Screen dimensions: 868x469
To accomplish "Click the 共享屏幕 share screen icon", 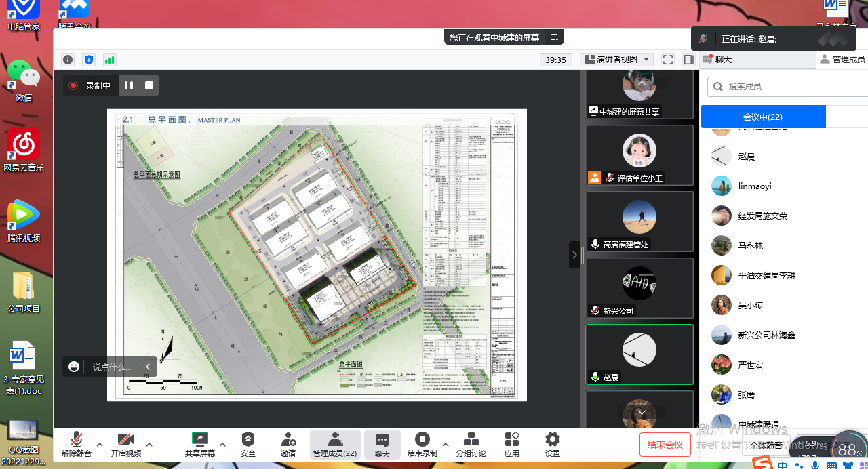I will tap(199, 444).
